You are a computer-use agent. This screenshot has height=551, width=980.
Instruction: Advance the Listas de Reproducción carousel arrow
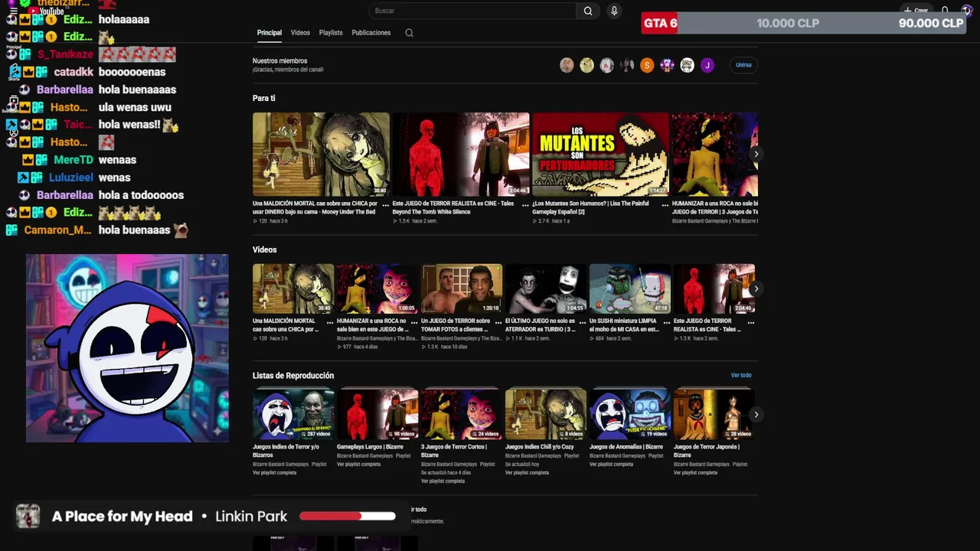(x=756, y=415)
